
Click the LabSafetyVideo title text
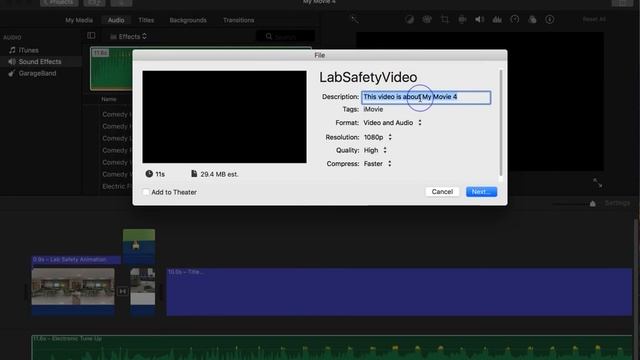368,77
